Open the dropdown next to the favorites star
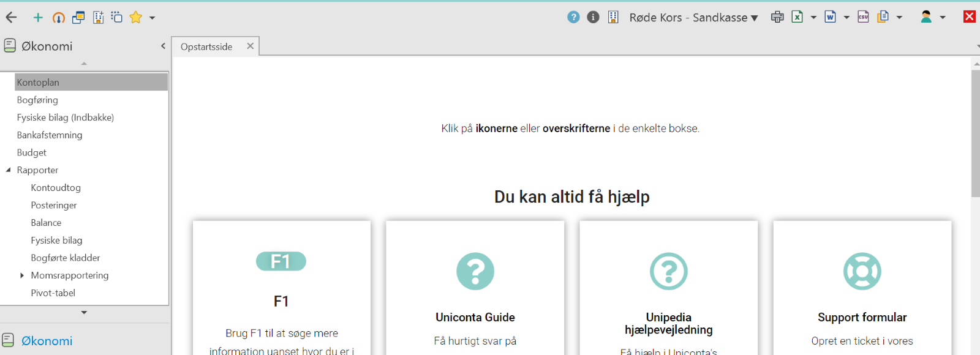This screenshot has width=980, height=355. [x=152, y=18]
